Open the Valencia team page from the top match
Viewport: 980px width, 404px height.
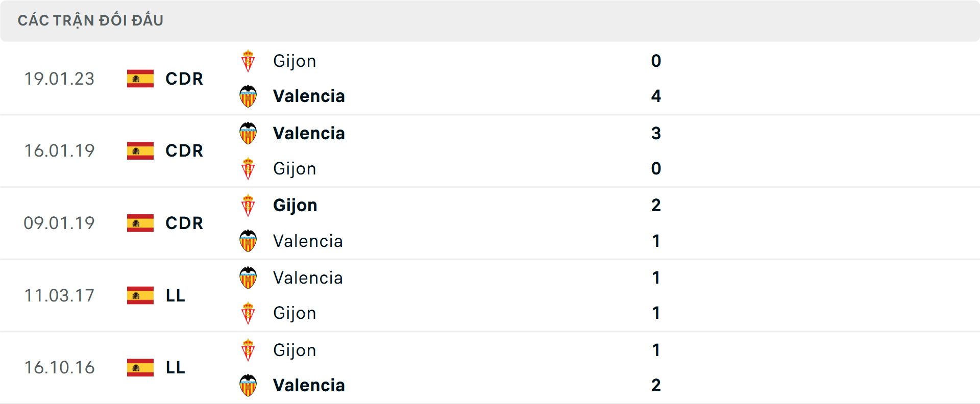pyautogui.click(x=309, y=96)
